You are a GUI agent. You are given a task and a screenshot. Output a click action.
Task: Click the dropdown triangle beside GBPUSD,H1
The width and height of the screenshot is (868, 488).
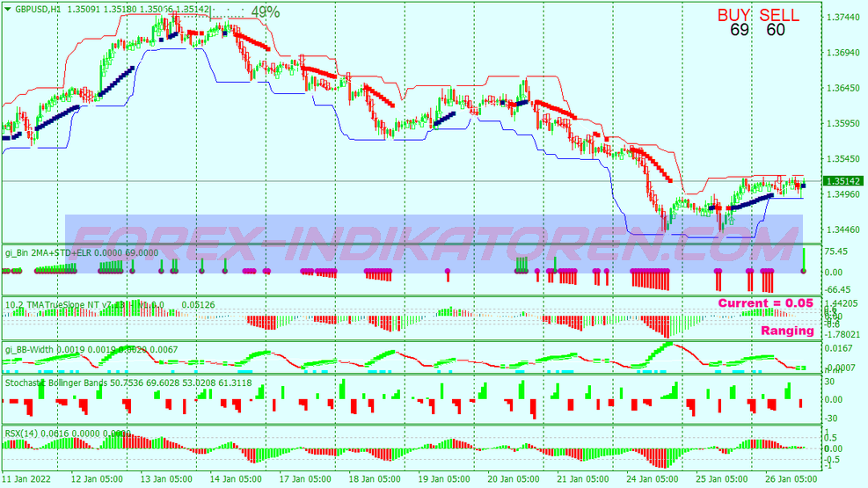(8, 10)
